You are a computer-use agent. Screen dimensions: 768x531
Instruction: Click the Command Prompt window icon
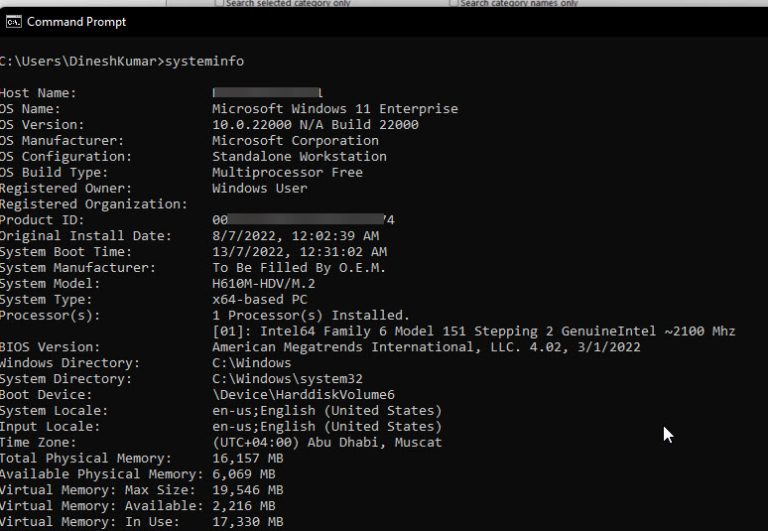[x=14, y=22]
